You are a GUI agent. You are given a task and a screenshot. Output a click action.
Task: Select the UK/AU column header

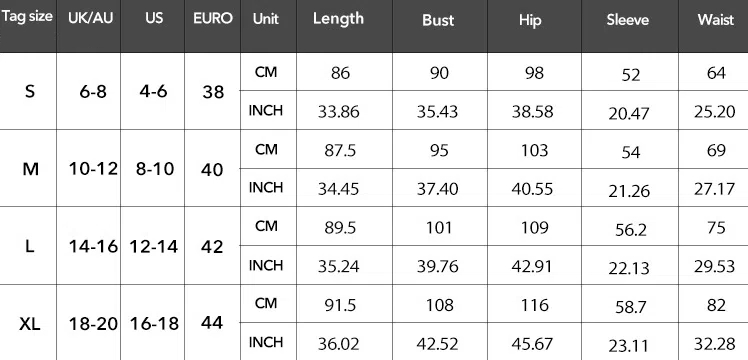coord(91,18)
